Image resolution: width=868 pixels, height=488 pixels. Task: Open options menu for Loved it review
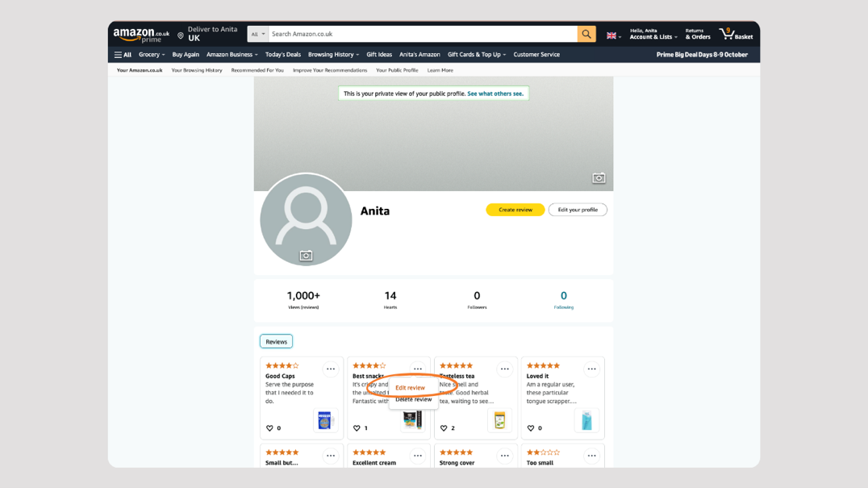tap(592, 369)
